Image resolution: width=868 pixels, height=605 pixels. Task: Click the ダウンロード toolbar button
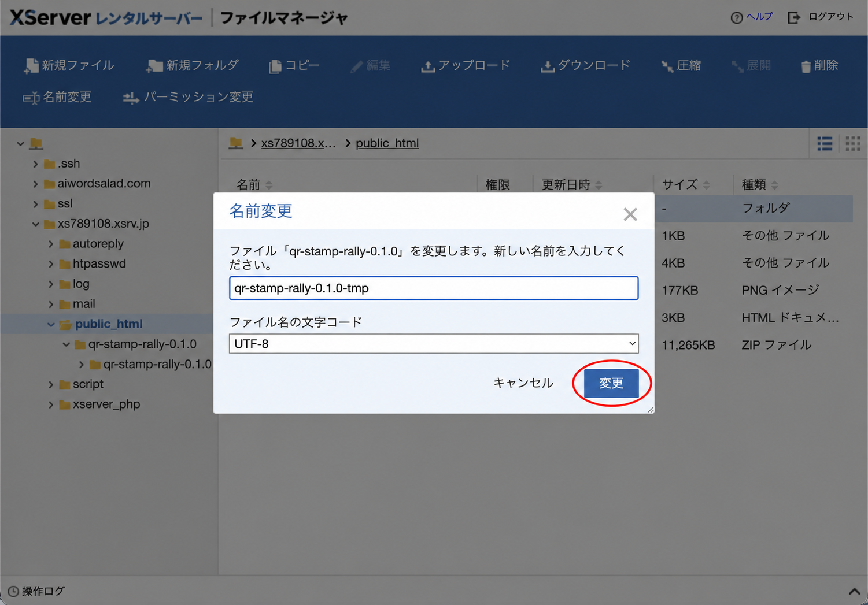click(586, 65)
